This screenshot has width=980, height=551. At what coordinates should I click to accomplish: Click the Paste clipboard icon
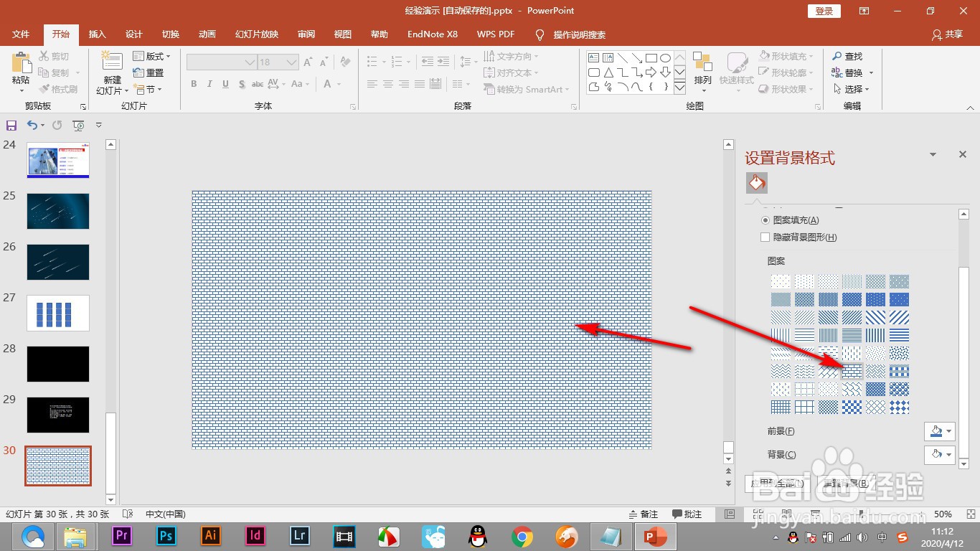pyautogui.click(x=21, y=63)
